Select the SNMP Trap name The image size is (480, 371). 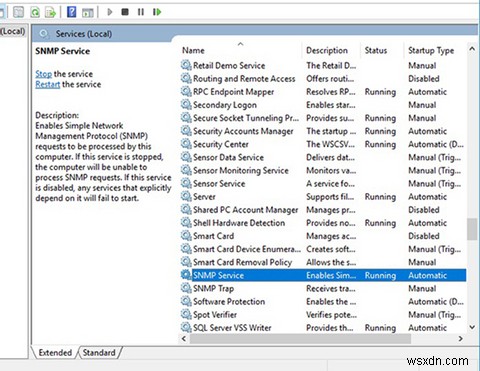(x=213, y=288)
